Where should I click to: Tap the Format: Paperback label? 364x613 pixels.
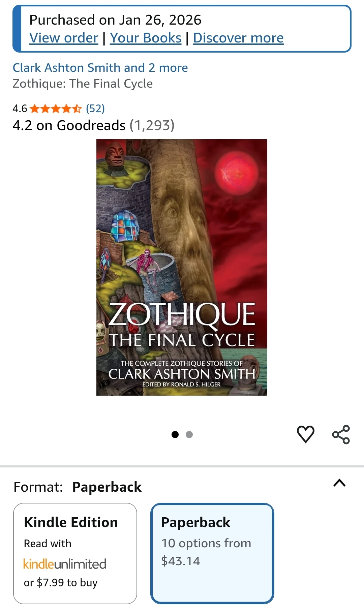(78, 487)
